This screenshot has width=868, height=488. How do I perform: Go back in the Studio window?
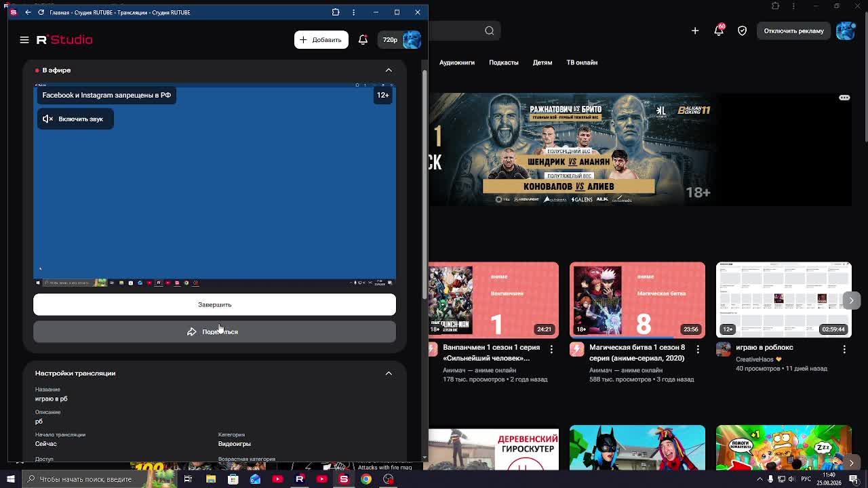point(28,12)
